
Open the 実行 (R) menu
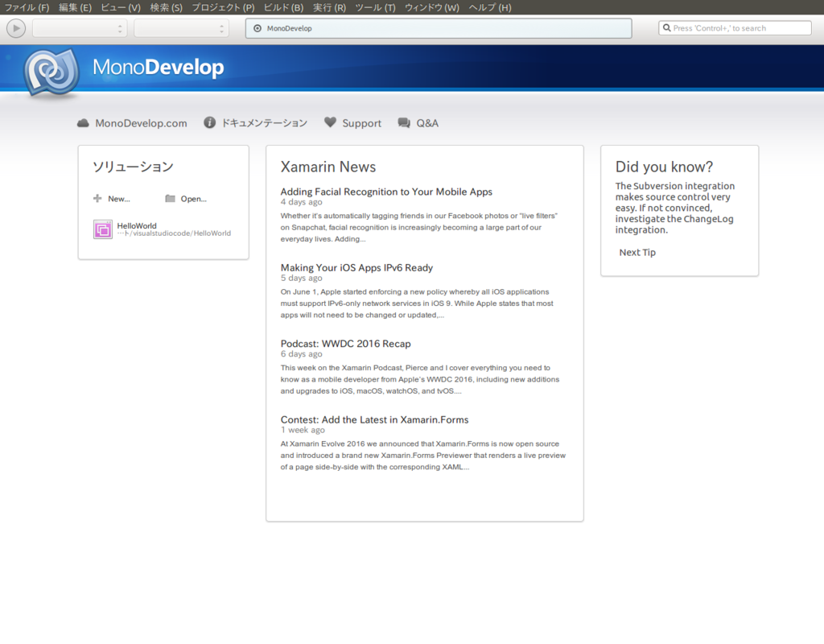pos(329,7)
